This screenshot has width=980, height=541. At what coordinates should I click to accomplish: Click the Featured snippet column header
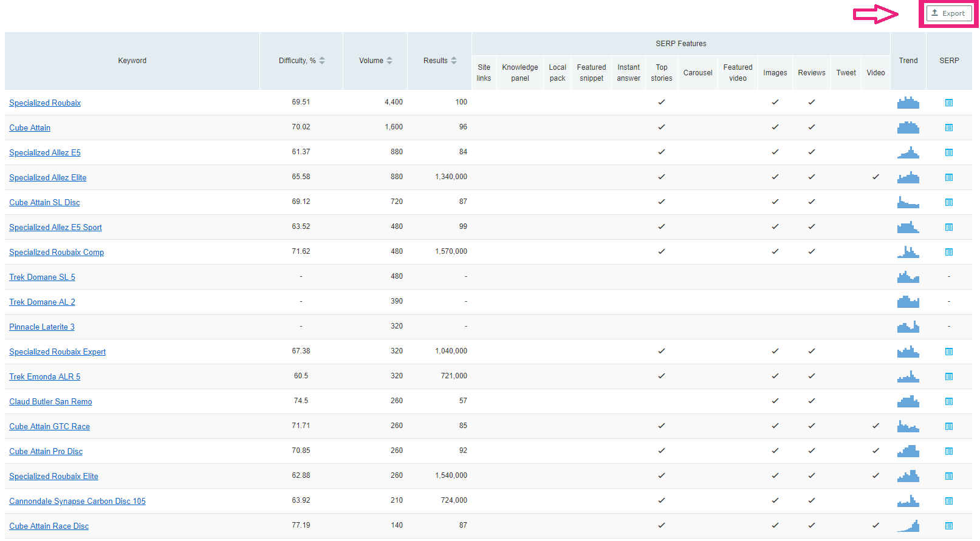click(591, 73)
